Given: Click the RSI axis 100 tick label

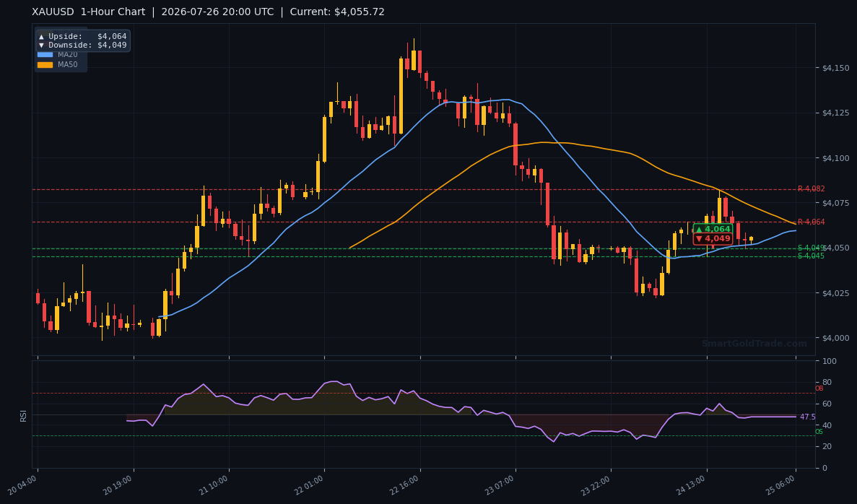Looking at the screenshot, I should pyautogui.click(x=829, y=361).
